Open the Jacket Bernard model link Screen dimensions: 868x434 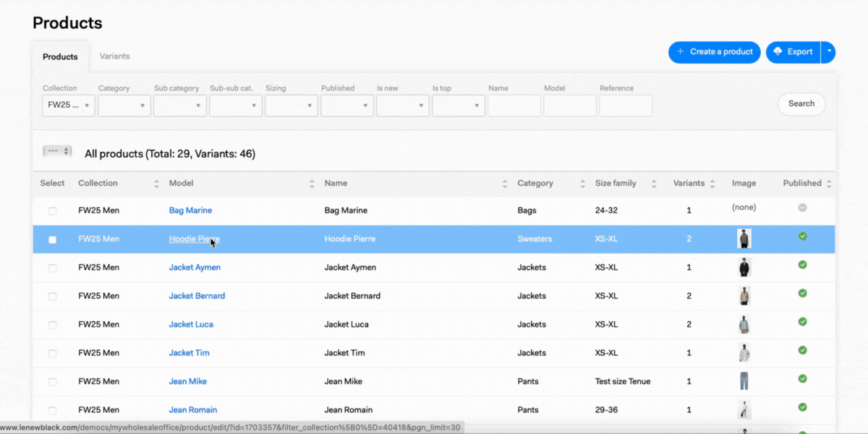coord(197,296)
